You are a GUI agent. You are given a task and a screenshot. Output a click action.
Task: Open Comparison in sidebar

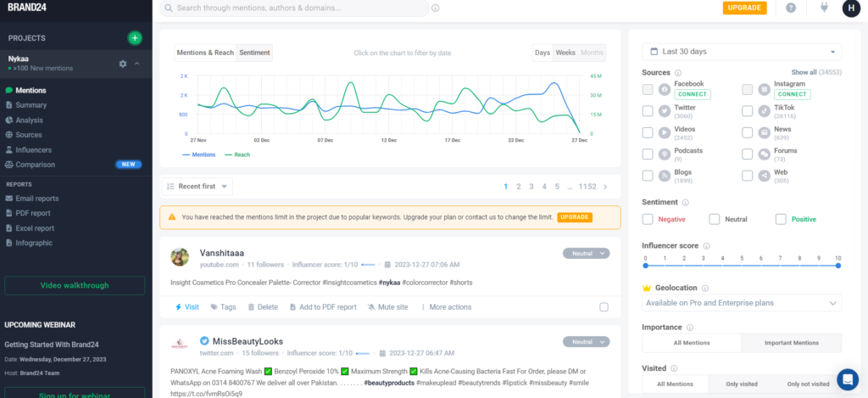pyautogui.click(x=36, y=165)
